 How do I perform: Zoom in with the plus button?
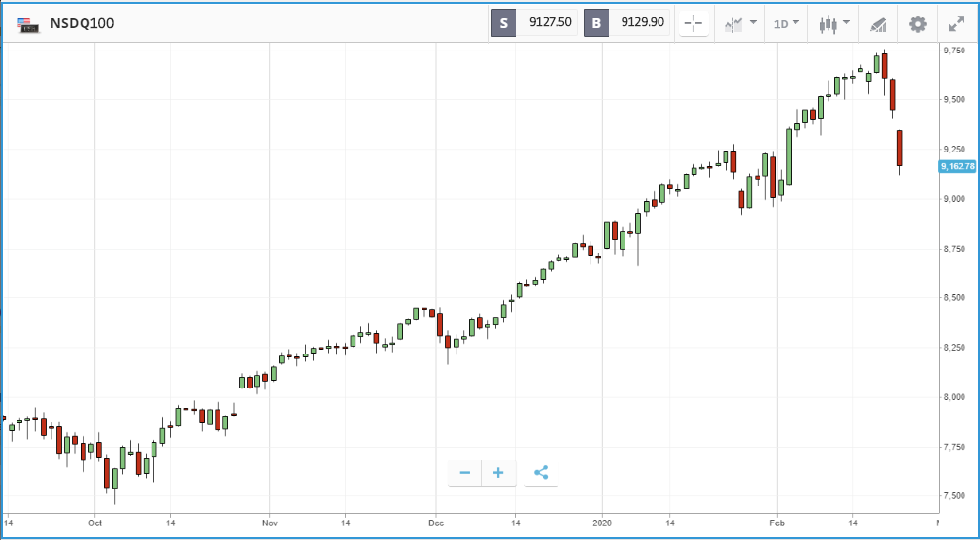(x=498, y=472)
